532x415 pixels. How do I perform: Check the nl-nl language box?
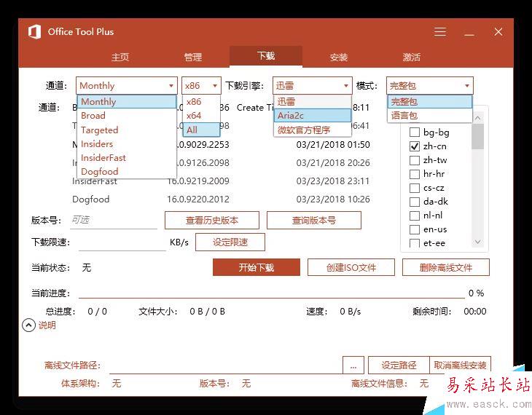click(415, 216)
